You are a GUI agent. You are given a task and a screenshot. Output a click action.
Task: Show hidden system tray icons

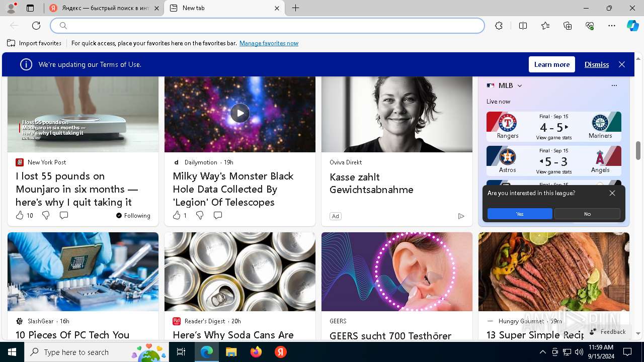(542, 352)
